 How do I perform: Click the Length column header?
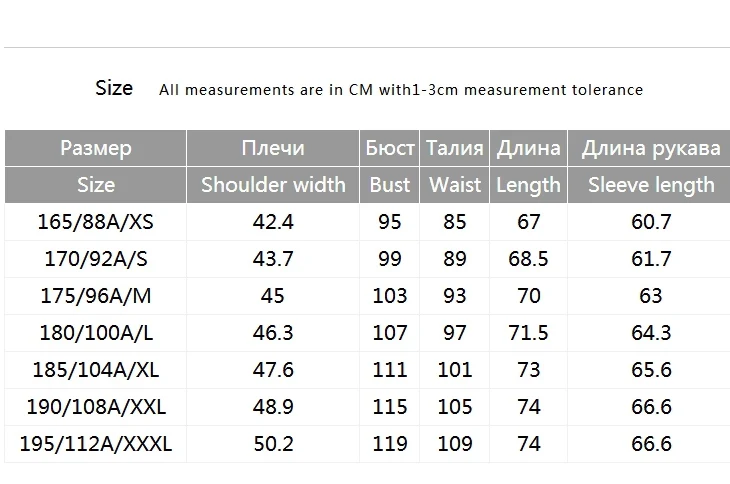528,185
